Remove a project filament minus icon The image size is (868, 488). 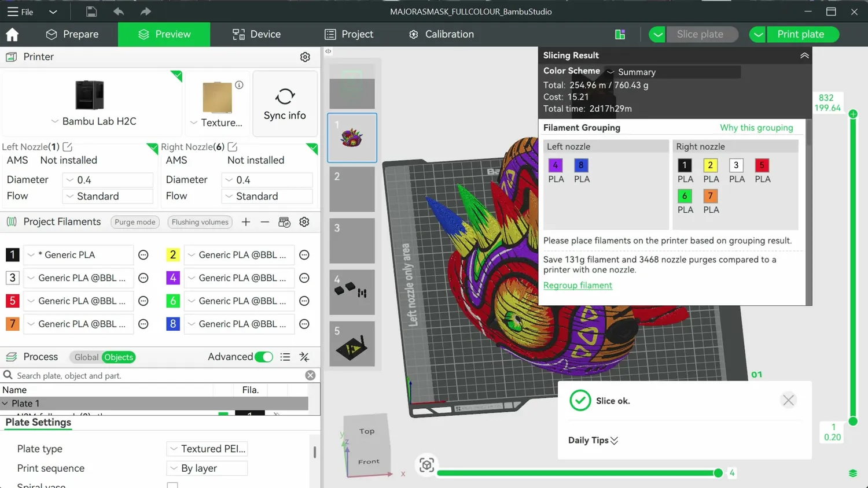(264, 222)
